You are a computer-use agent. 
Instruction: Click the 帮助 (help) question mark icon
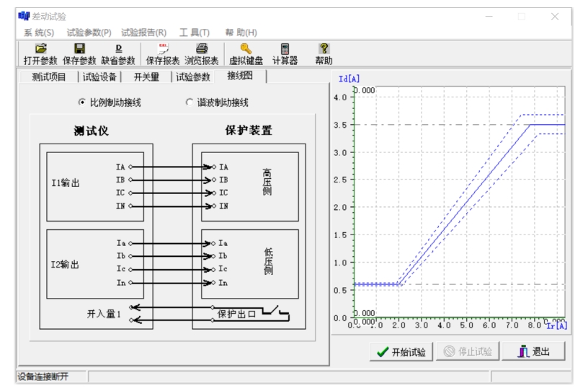click(x=324, y=49)
